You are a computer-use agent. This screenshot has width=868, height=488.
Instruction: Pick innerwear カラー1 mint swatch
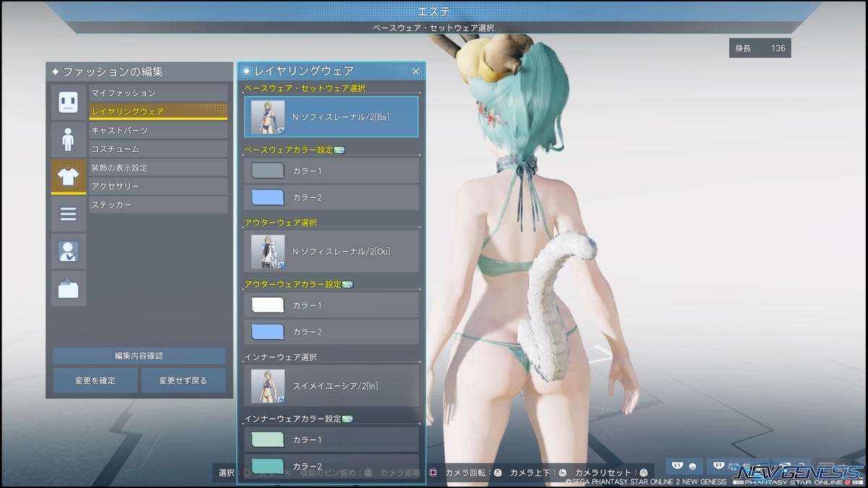pos(268,440)
